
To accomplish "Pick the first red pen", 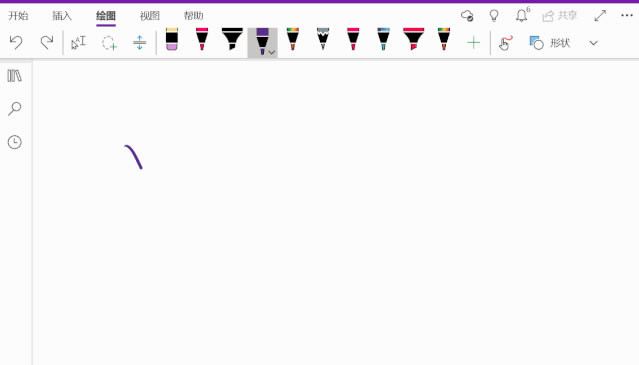I will pyautogui.click(x=202, y=39).
